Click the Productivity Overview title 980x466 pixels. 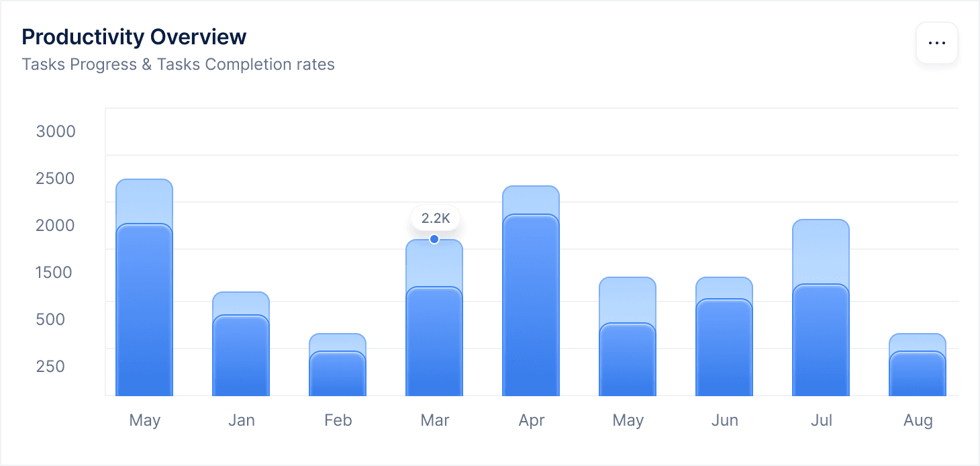point(134,37)
